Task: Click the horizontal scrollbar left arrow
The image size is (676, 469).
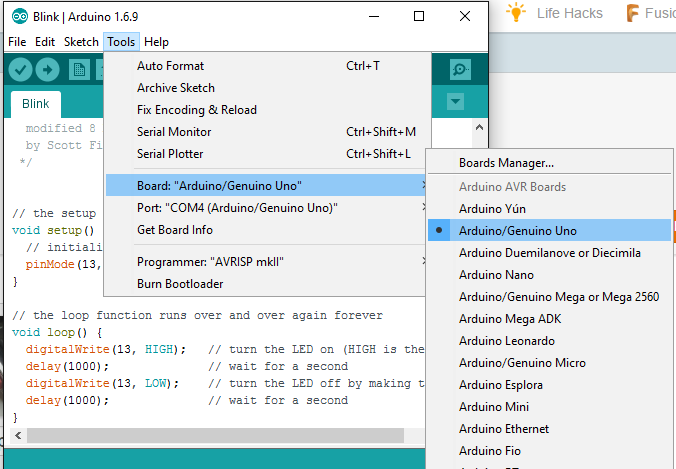Action: tap(18, 435)
